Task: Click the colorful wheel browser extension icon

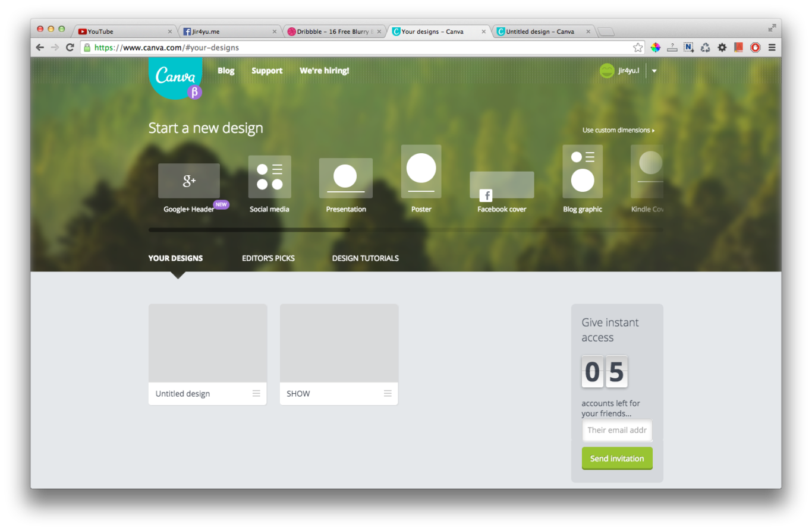Action: pyautogui.click(x=655, y=48)
